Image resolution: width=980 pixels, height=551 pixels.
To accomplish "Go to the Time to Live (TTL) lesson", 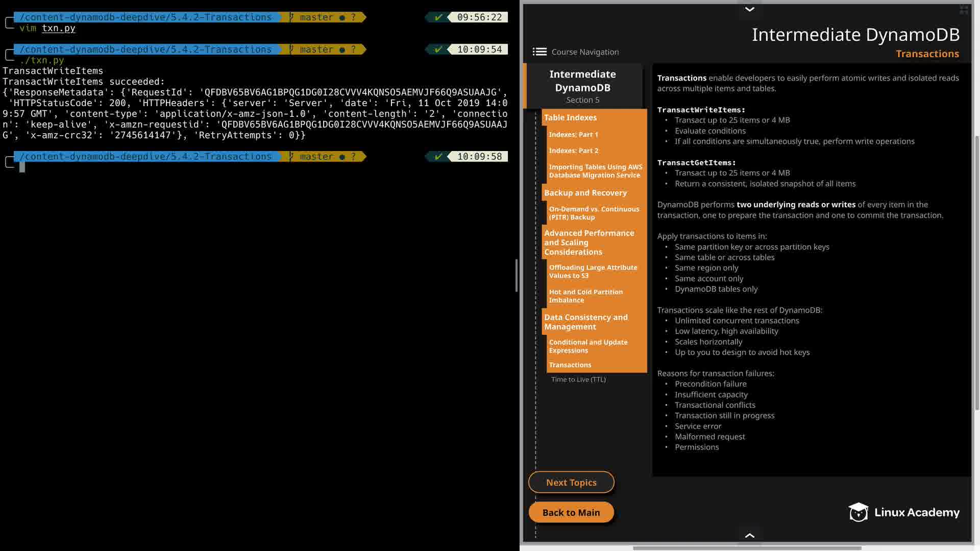I will pos(578,380).
